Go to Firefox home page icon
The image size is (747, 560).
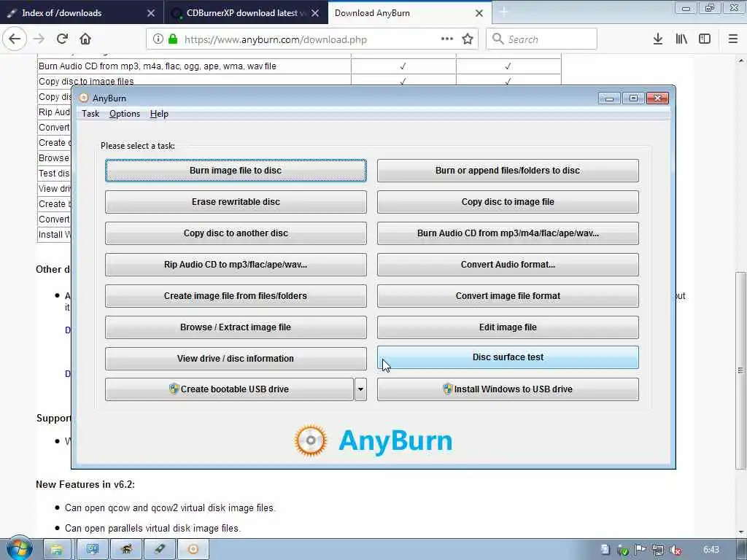pyautogui.click(x=85, y=39)
